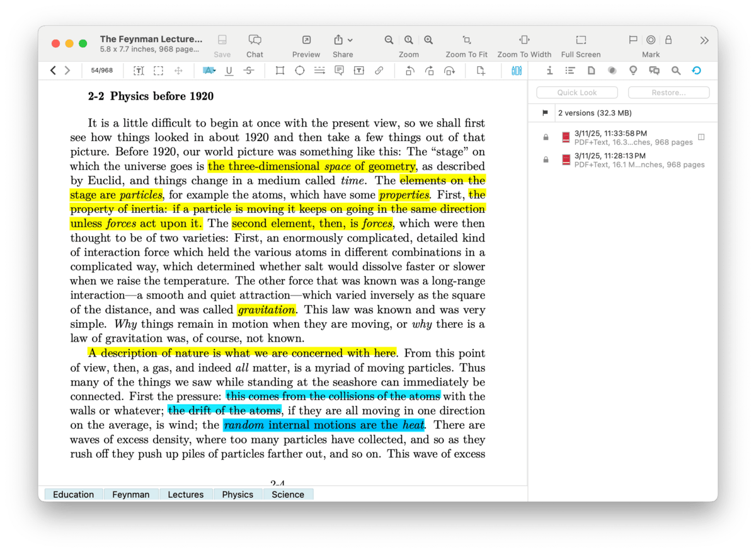This screenshot has width=756, height=552.
Task: Open the rotate page options dropdown
Action: pos(450,71)
